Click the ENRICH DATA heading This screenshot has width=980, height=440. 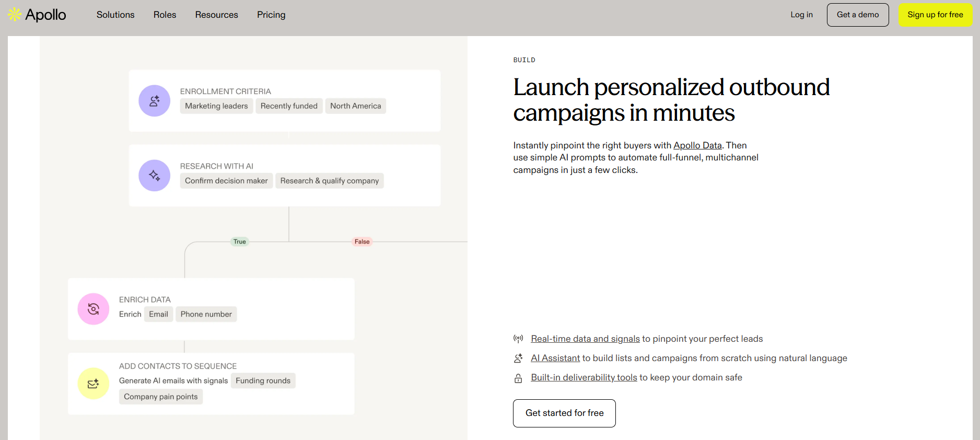coord(145,299)
